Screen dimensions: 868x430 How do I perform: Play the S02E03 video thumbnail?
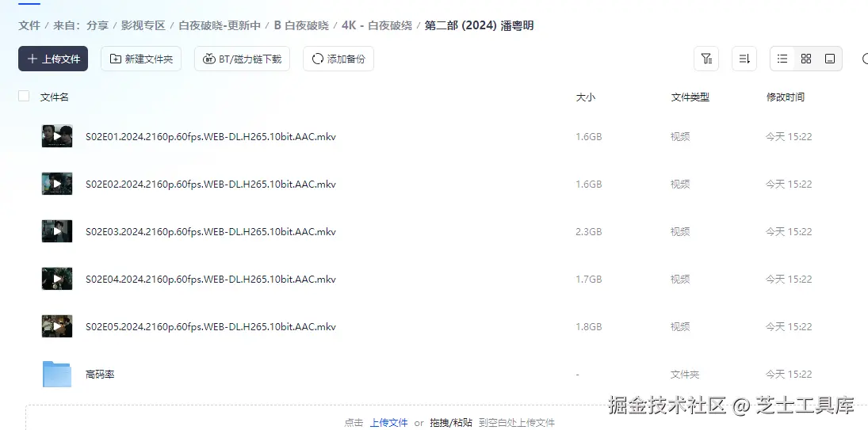click(x=57, y=231)
